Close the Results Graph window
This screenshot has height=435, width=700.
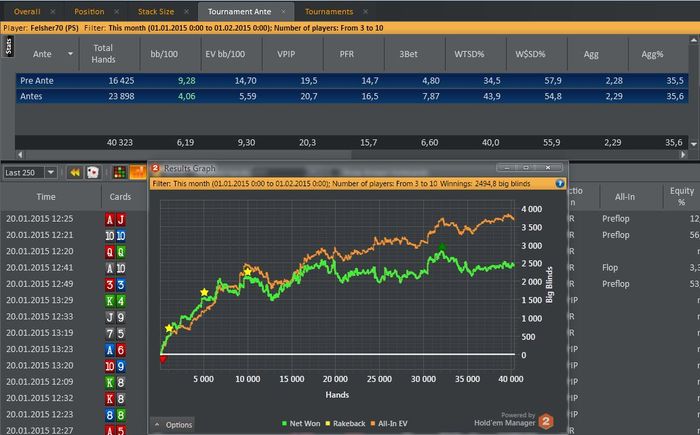tap(548, 167)
